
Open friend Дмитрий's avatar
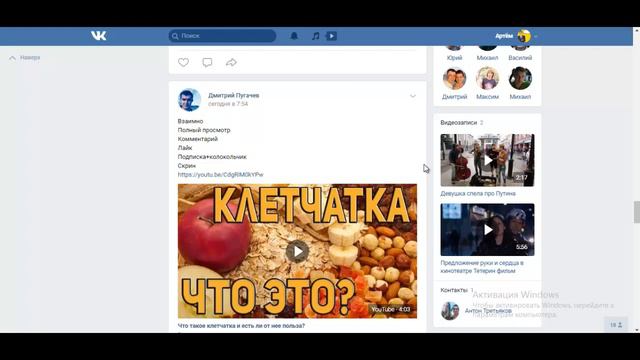[454, 78]
